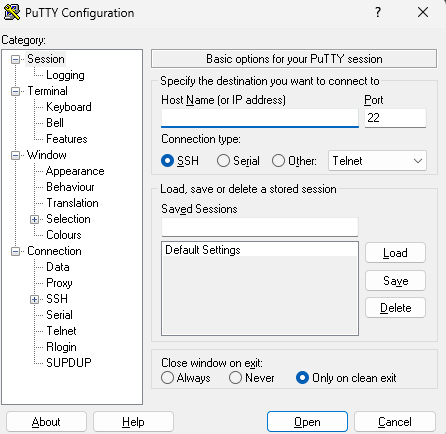This screenshot has width=446, height=434.
Task: Open the Rlogin settings category
Action: [x=61, y=347]
